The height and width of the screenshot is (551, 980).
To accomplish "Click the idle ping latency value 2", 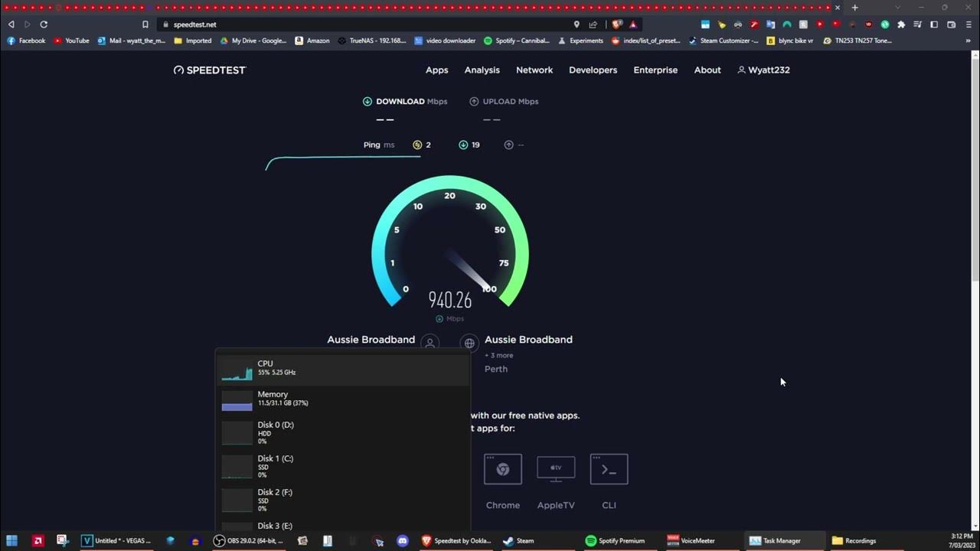I will click(428, 145).
